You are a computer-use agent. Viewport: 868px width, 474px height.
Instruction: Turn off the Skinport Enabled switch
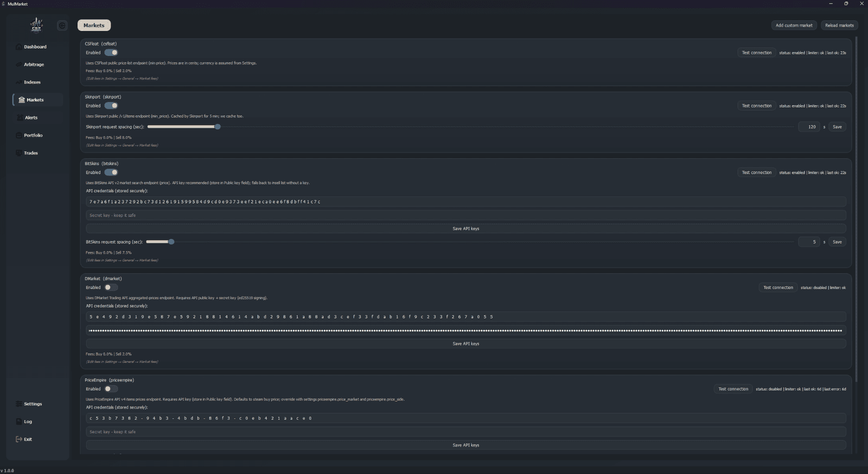pyautogui.click(x=111, y=106)
